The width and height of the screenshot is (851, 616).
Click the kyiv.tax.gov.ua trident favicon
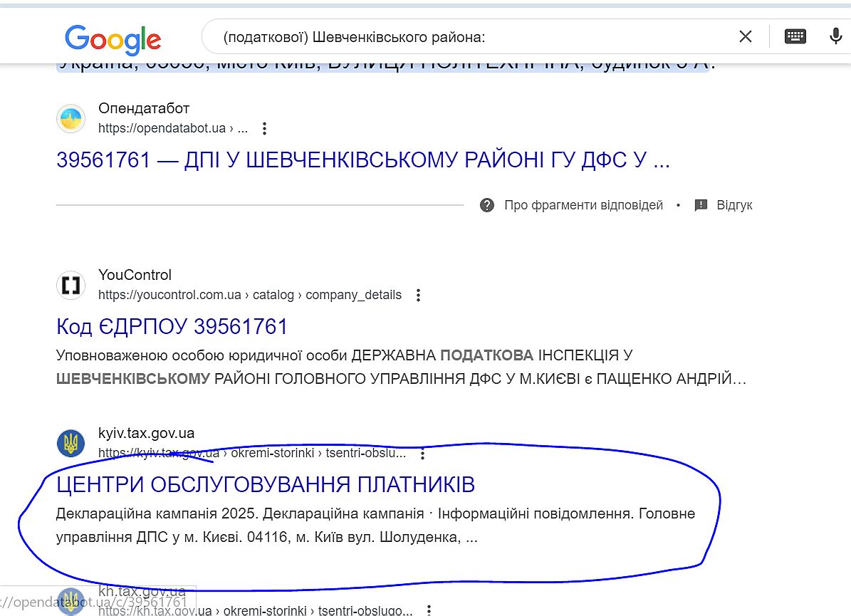click(x=71, y=444)
